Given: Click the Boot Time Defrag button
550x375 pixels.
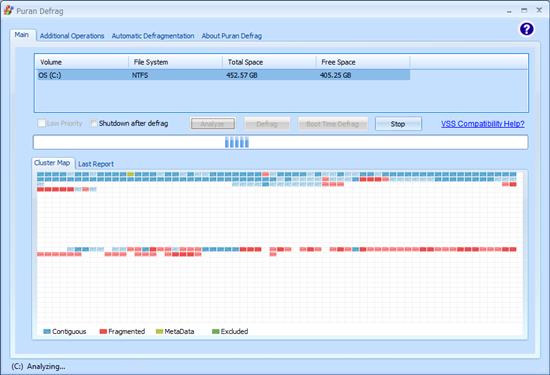Looking at the screenshot, I should tap(333, 124).
